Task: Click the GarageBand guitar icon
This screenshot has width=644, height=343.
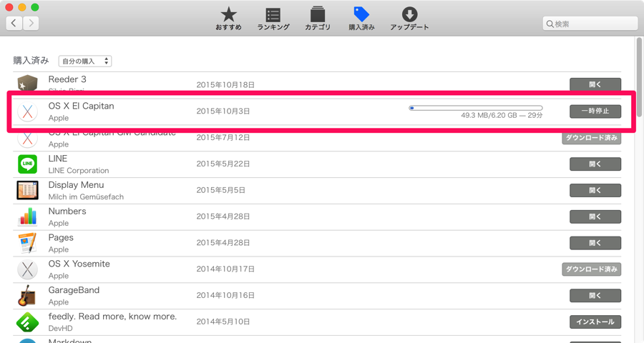Action: pos(27,295)
